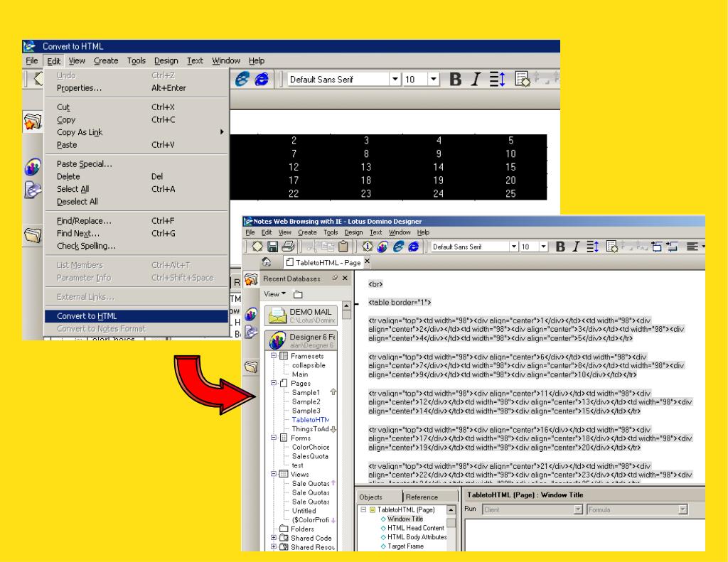Open Formula dropdown in Window Title pane
Image resolution: width=728 pixels, height=562 pixels.
point(682,509)
